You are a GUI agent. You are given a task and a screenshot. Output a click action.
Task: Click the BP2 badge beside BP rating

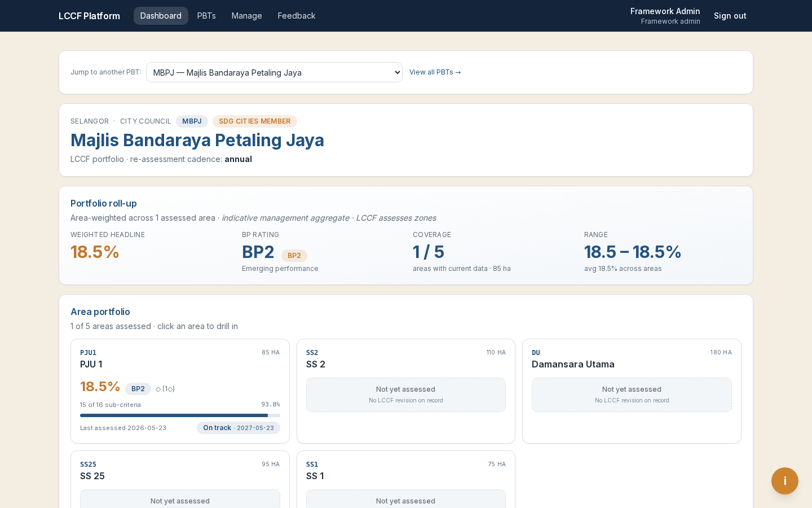click(294, 256)
